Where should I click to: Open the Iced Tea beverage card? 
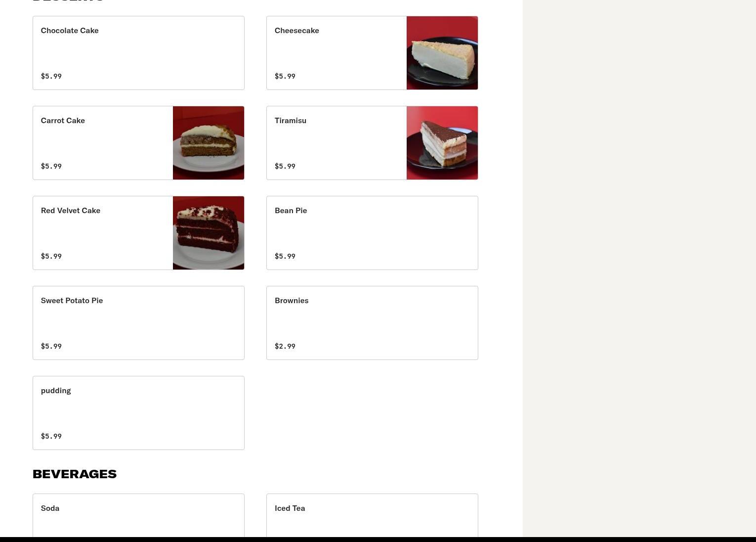click(372, 515)
